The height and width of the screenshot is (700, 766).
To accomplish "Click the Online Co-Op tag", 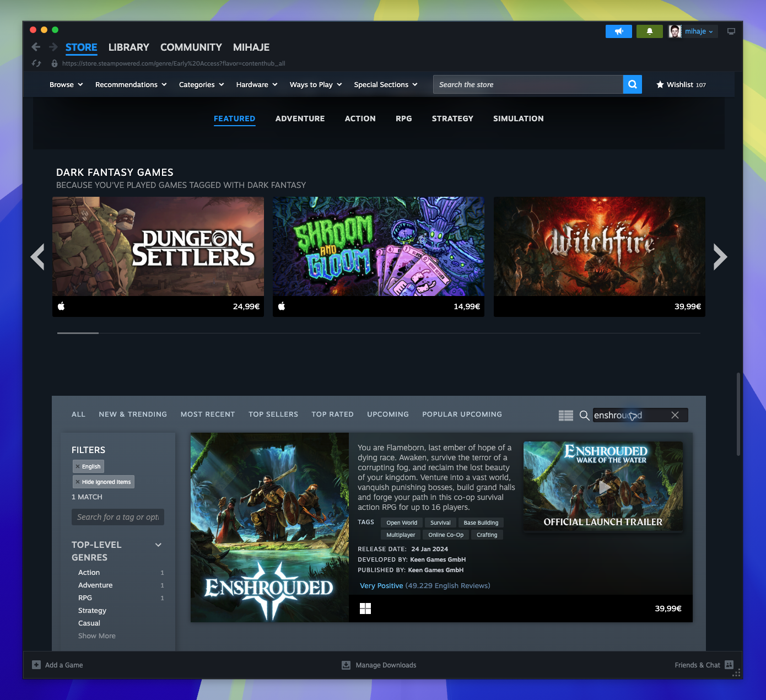I will (446, 535).
